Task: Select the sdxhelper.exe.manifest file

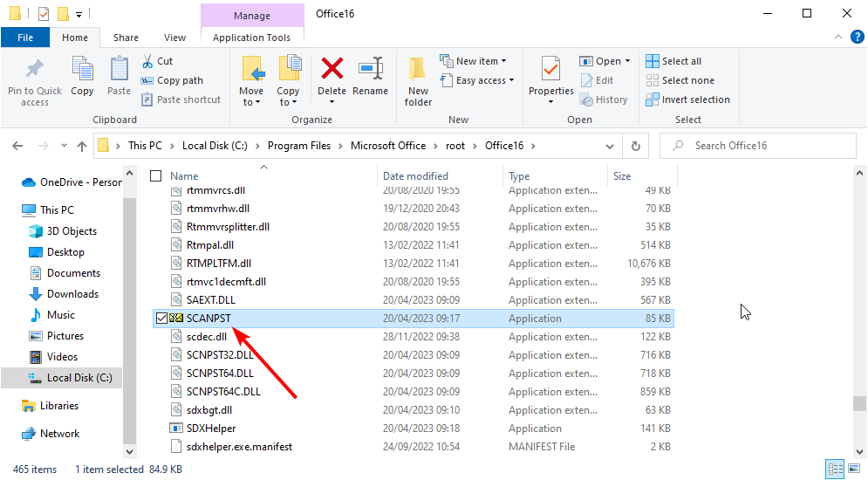Action: (x=239, y=447)
